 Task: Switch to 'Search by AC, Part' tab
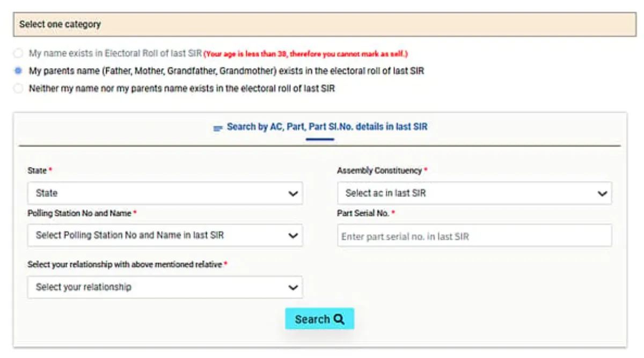327,127
